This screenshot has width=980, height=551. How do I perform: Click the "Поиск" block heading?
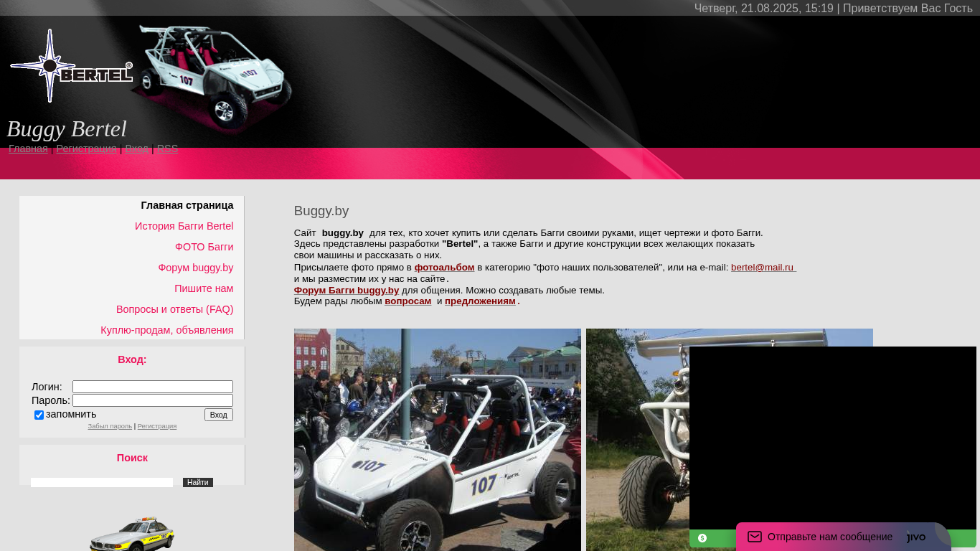click(x=132, y=458)
